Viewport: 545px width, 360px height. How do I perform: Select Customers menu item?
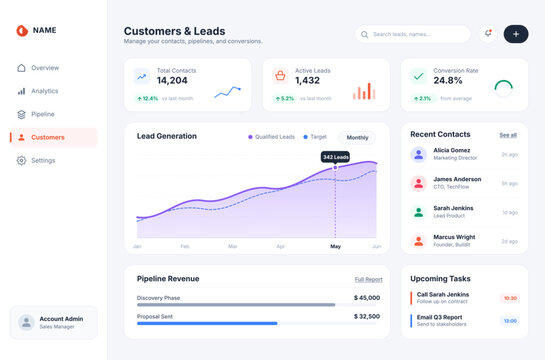tap(54, 137)
